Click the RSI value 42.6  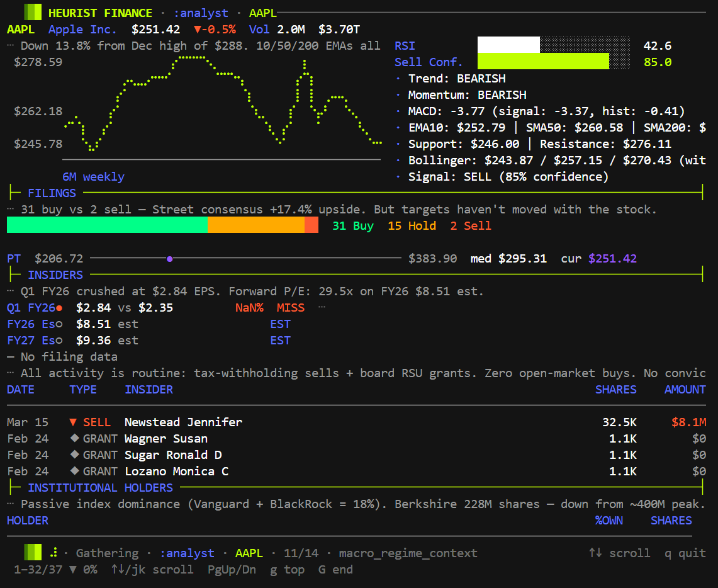point(658,46)
